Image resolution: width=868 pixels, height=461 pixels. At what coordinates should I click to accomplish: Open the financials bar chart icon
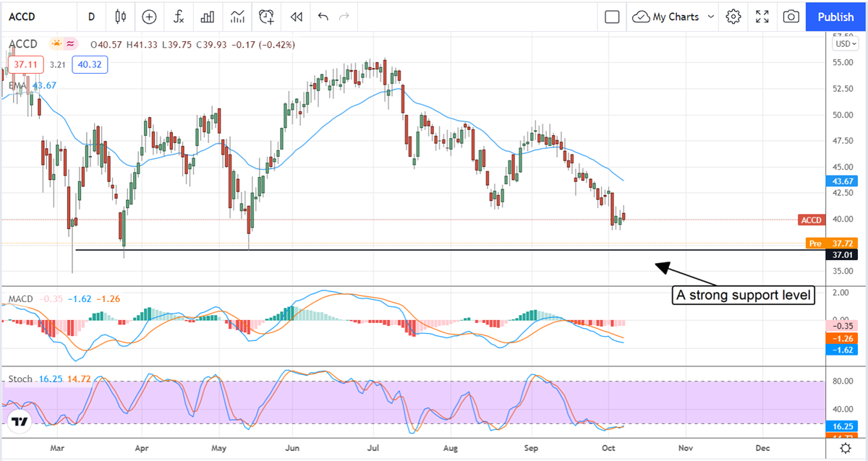[208, 16]
